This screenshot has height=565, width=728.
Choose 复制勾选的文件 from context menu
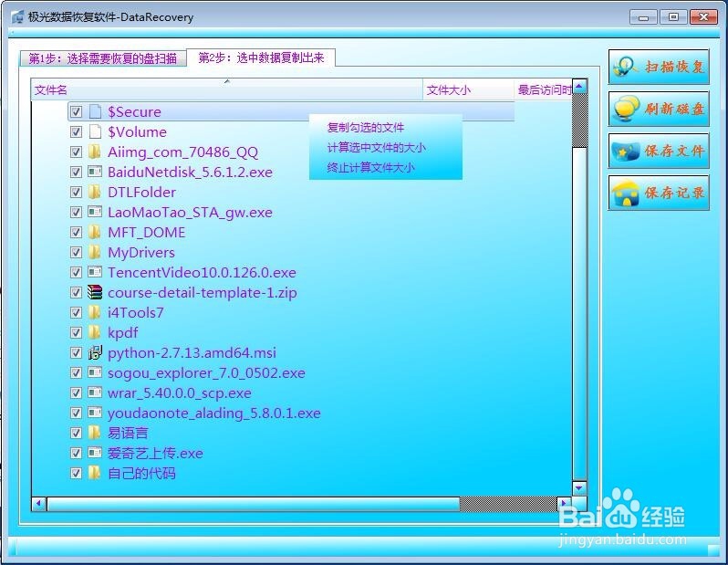pyautogui.click(x=366, y=127)
